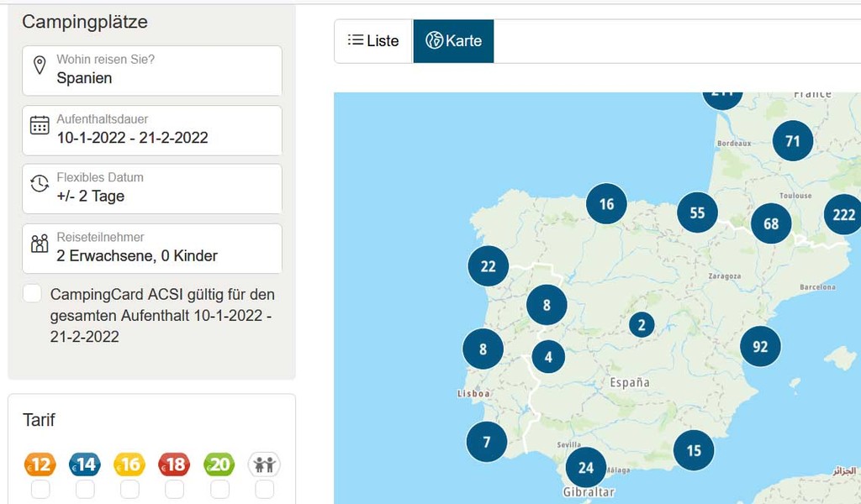Click the Bordeaux label on the map

[734, 143]
